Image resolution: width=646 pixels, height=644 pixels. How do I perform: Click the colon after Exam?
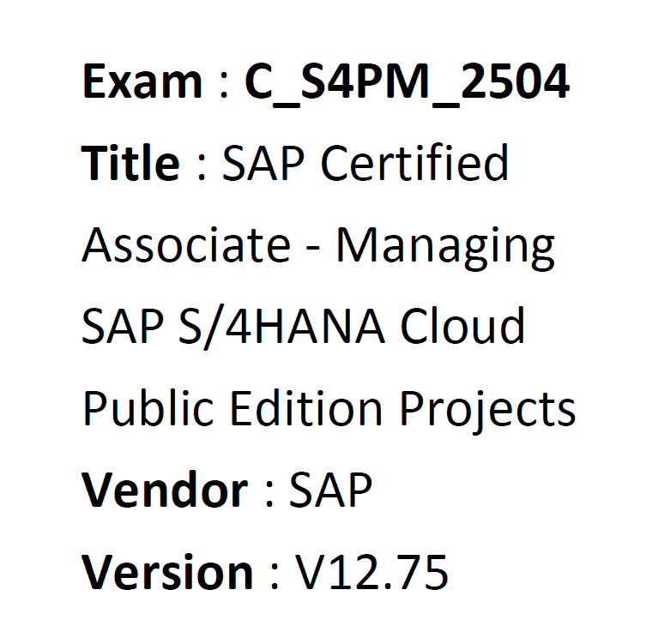[x=224, y=87]
